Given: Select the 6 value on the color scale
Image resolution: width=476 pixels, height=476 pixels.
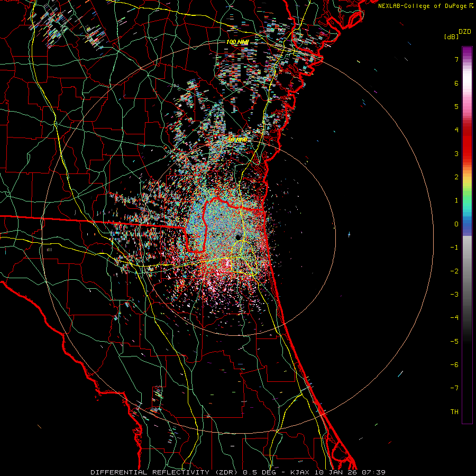Looking at the screenshot, I should [x=456, y=83].
